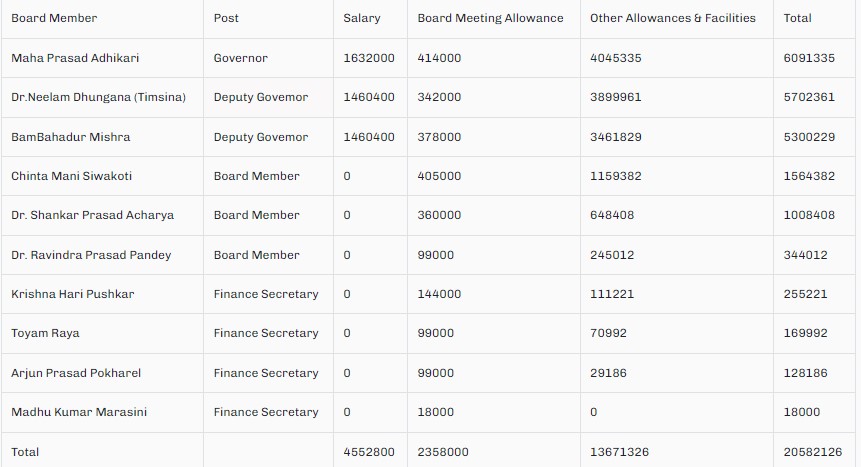This screenshot has height=467, width=861.
Task: Click the Other Allowances & Facilities header
Action: click(673, 18)
